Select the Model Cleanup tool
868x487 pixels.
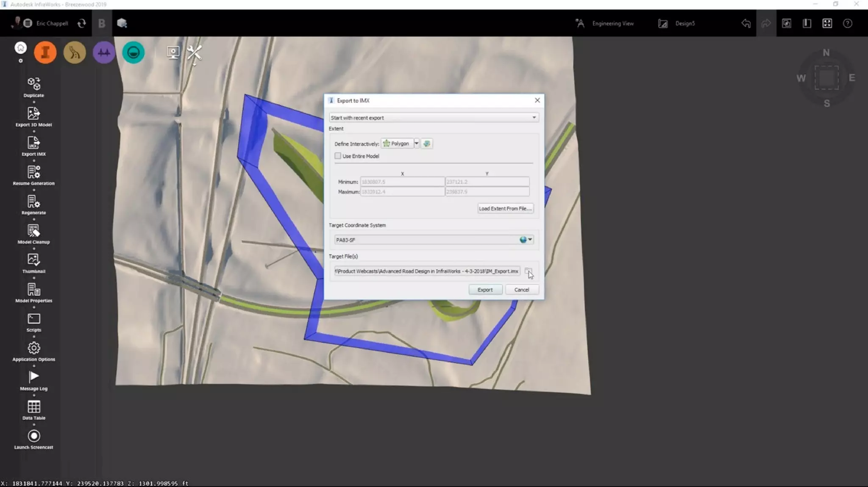point(33,231)
